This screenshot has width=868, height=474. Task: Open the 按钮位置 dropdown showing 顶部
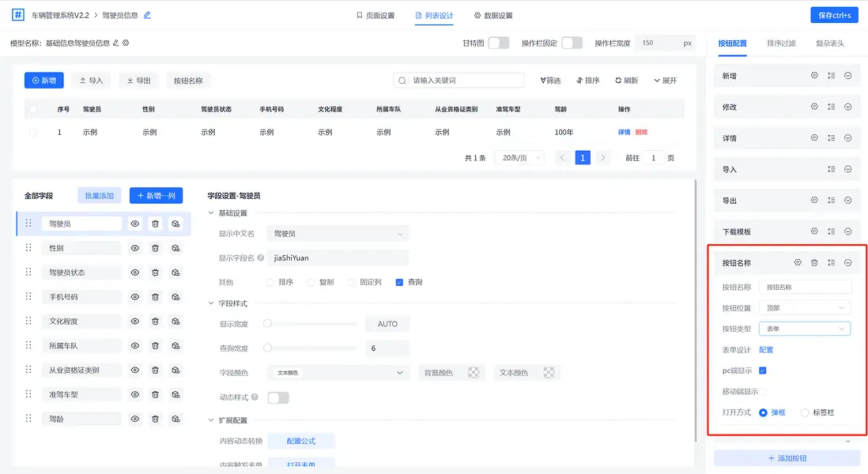point(805,308)
